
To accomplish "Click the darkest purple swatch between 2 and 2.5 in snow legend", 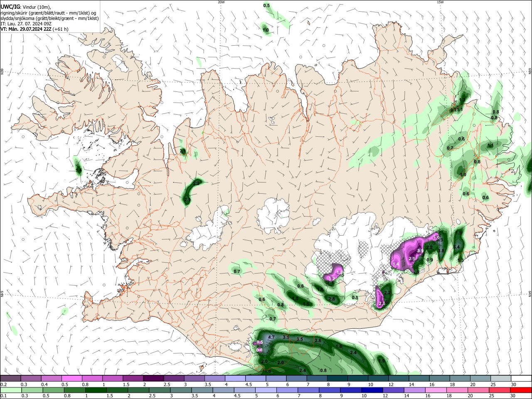I will (153, 379).
